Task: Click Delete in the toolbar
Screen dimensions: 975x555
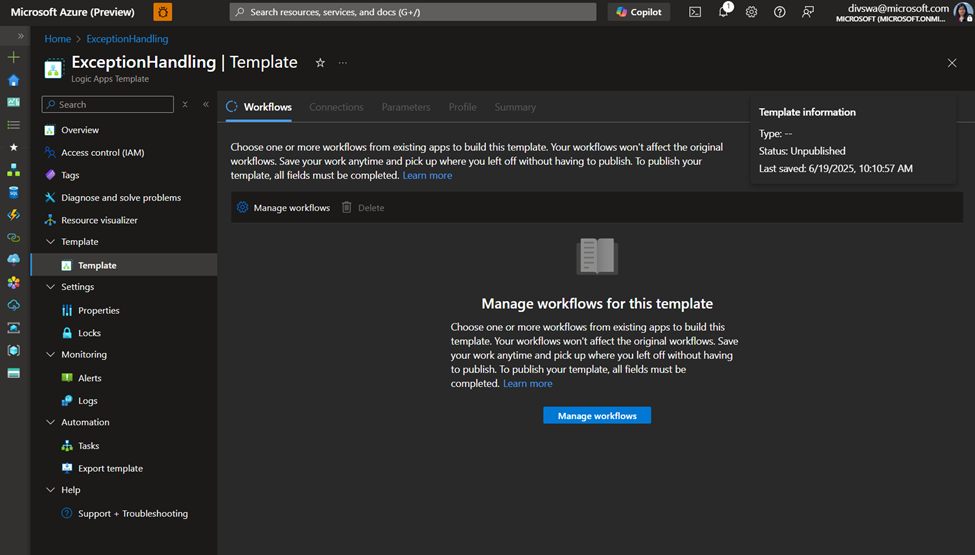Action: click(363, 208)
